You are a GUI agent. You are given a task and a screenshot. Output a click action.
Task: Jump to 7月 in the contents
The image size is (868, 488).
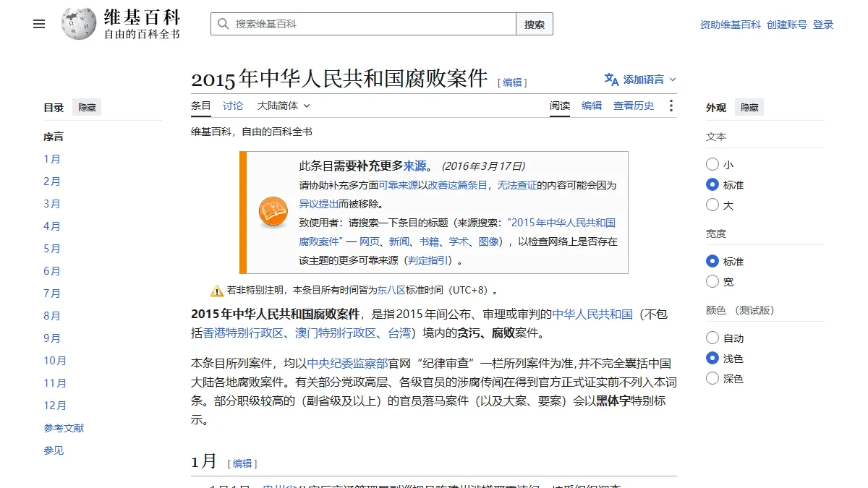(52, 294)
